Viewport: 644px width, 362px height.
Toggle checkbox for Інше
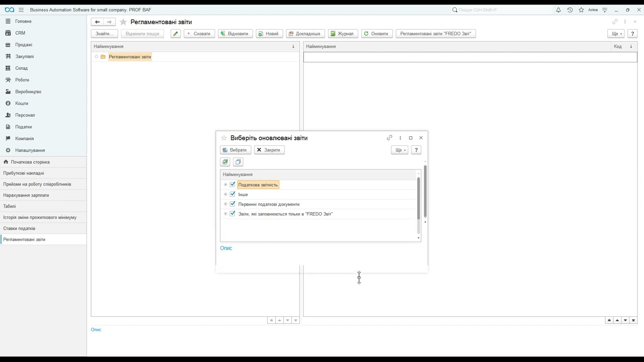click(x=232, y=194)
